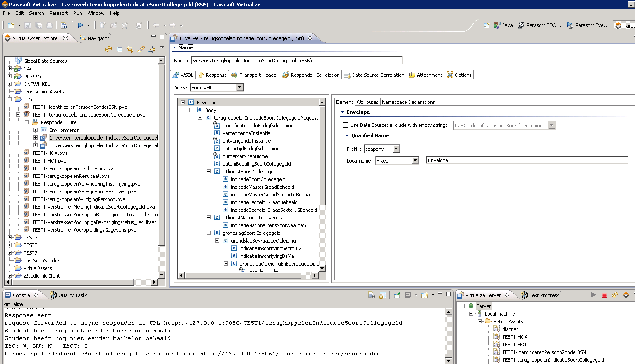
Task: Click the Pin Console icon
Action: click(x=397, y=295)
